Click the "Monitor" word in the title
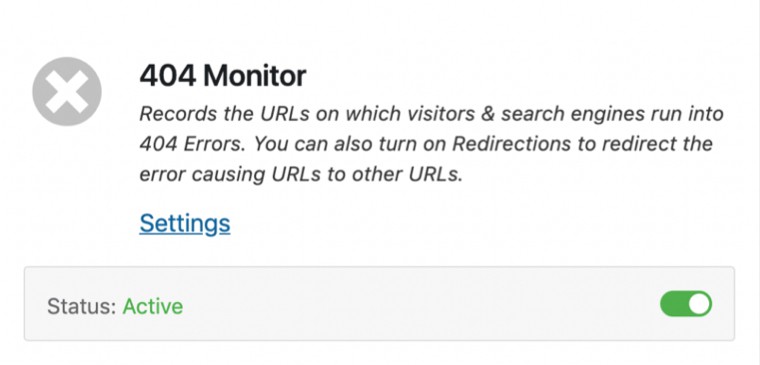 tap(254, 76)
